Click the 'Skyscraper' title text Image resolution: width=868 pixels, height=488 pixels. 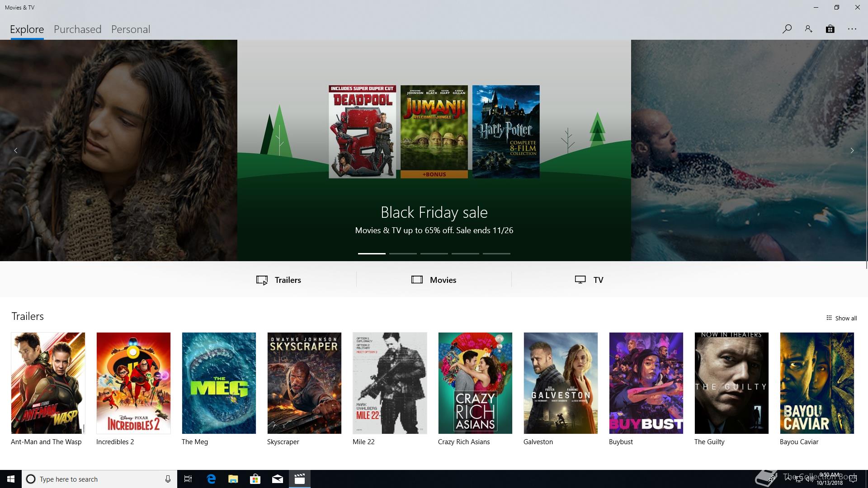tap(283, 442)
